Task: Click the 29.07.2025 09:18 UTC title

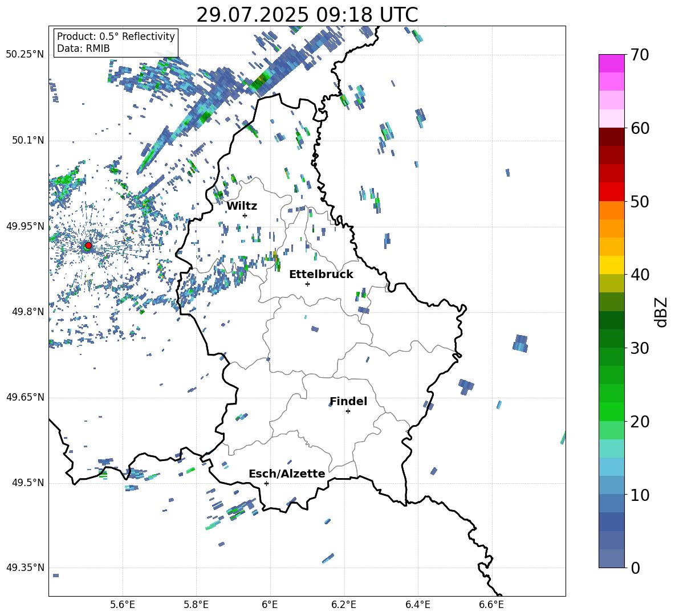Action: click(x=307, y=15)
